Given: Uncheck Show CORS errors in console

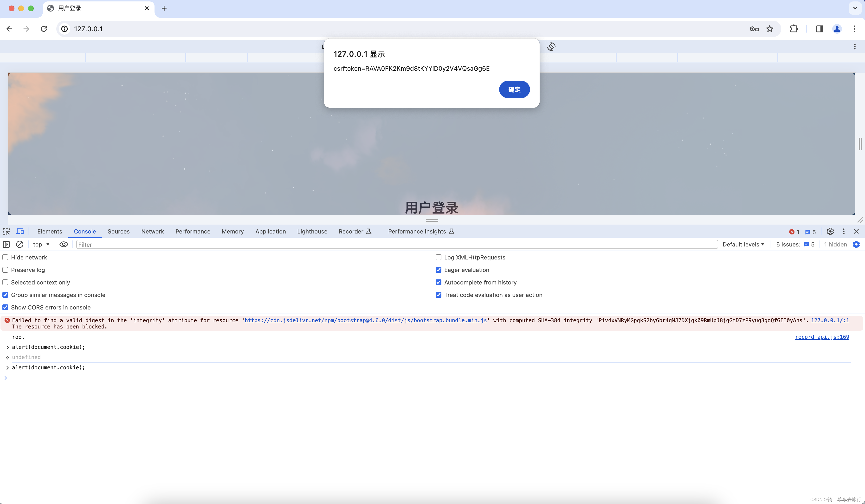Looking at the screenshot, I should click(x=6, y=307).
